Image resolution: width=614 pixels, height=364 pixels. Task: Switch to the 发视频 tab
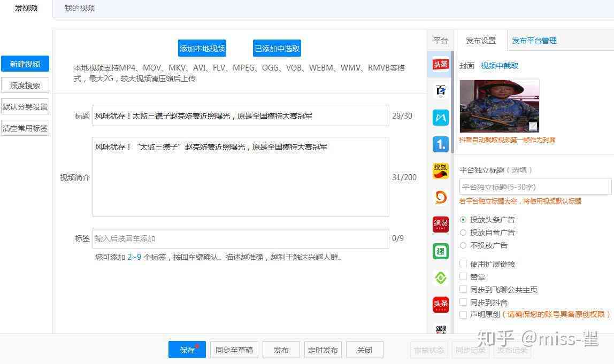(x=26, y=8)
